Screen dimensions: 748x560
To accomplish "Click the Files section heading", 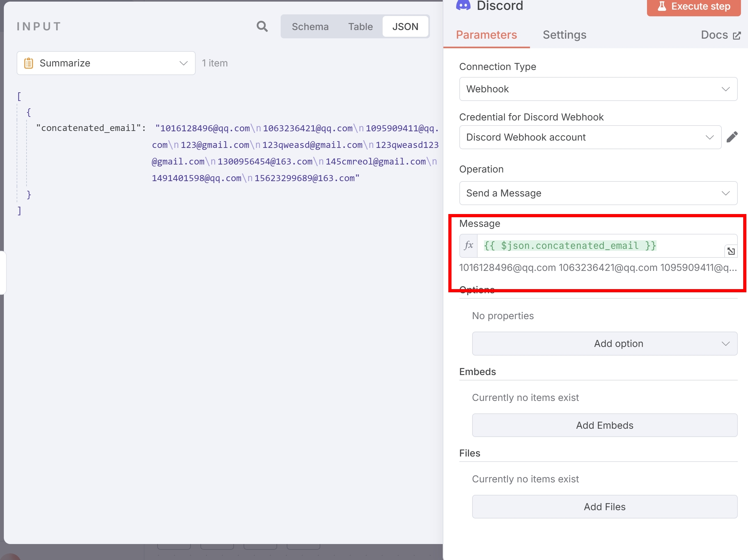I will pyautogui.click(x=469, y=453).
